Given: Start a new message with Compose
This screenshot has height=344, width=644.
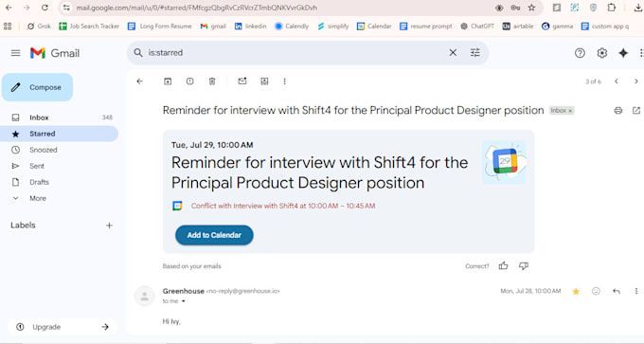Looking at the screenshot, I should pos(37,87).
